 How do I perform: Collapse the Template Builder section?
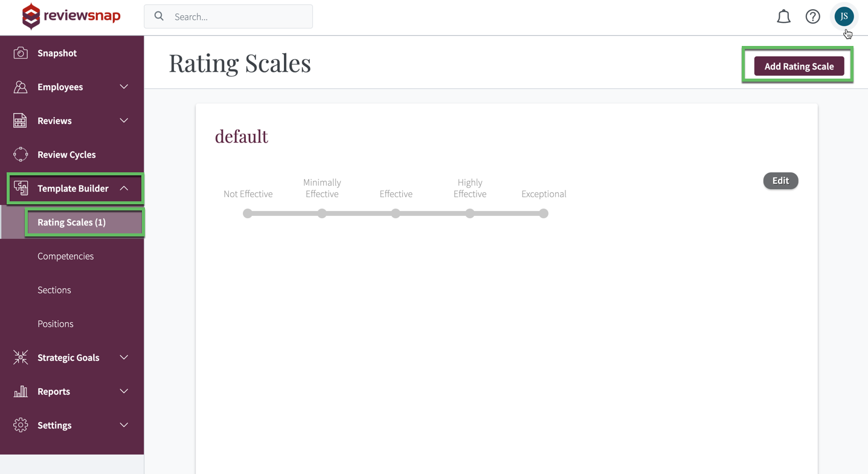tap(124, 188)
